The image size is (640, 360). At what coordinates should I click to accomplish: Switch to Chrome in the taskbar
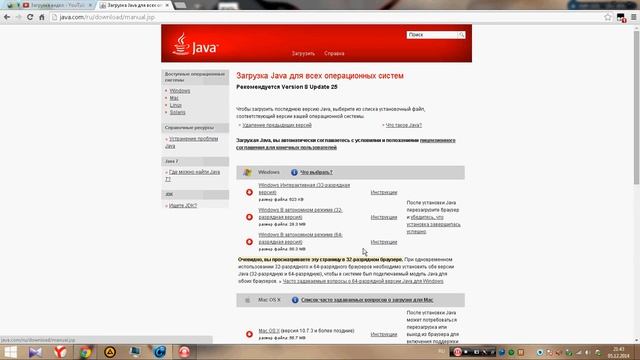tap(85, 352)
